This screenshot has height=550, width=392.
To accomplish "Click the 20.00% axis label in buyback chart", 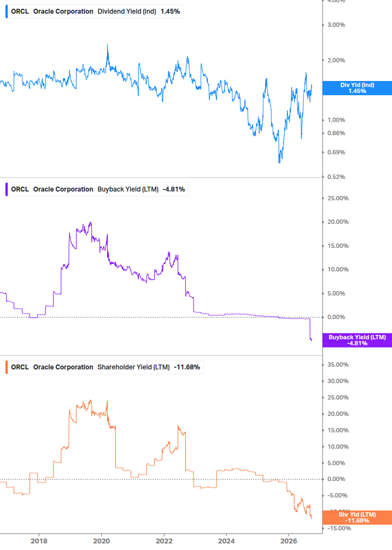I will pyautogui.click(x=338, y=222).
